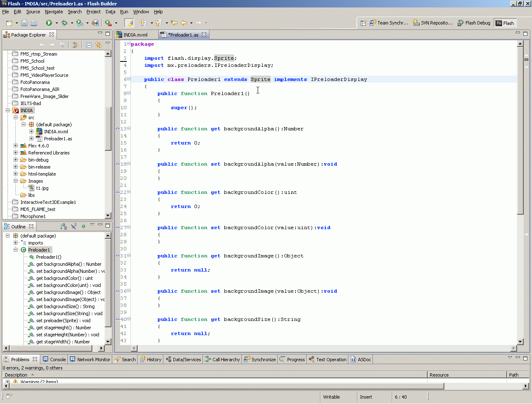Toggle the green dot filter in Outline
The height and width of the screenshot is (404, 532).
84,226
